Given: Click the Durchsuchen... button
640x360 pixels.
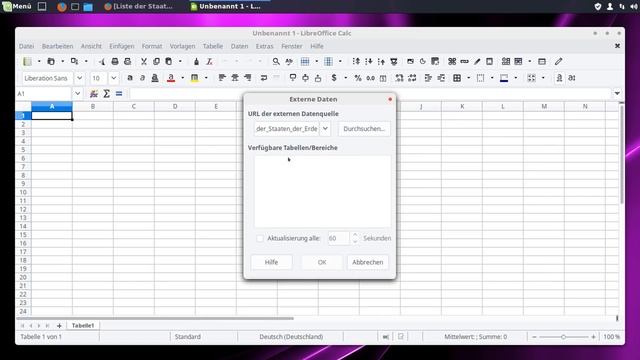Looking at the screenshot, I should point(364,129).
